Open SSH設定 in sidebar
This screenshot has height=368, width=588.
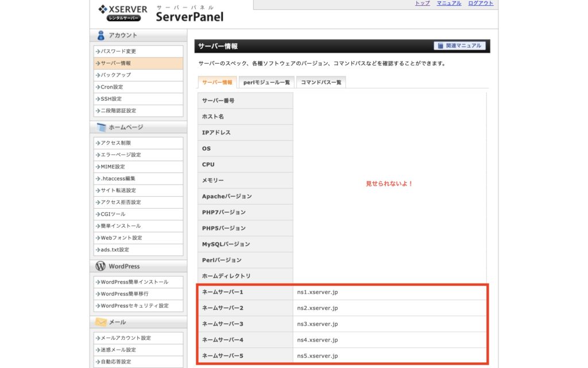pyautogui.click(x=138, y=99)
